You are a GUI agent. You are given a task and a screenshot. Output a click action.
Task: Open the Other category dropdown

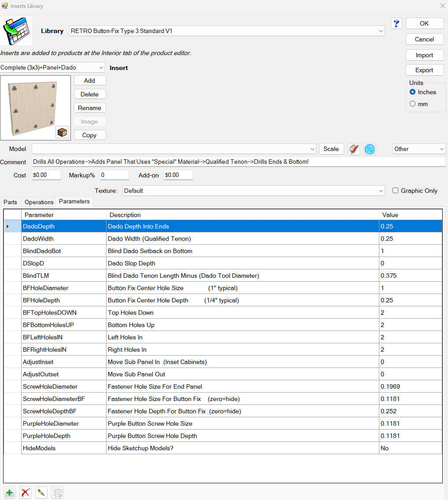point(419,149)
